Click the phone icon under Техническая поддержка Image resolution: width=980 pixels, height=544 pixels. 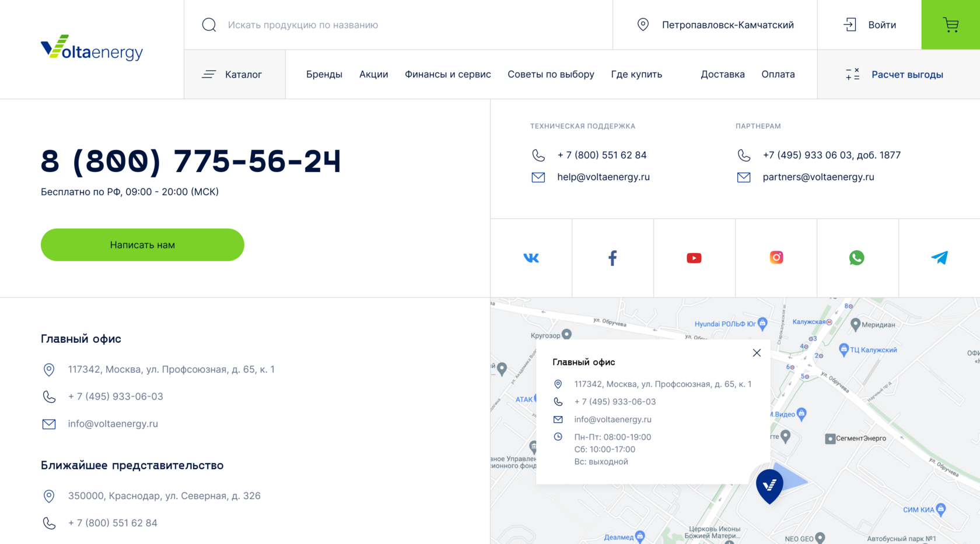pyautogui.click(x=538, y=155)
